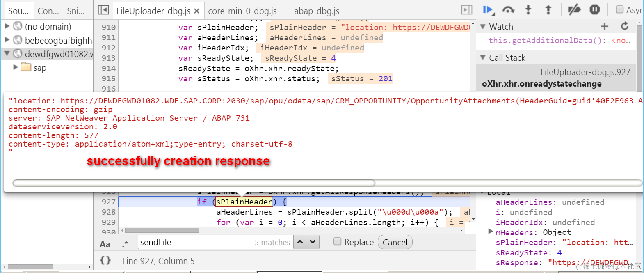The image size is (644, 273).
Task: Switch to abap-dbg.js tab
Action: [317, 11]
